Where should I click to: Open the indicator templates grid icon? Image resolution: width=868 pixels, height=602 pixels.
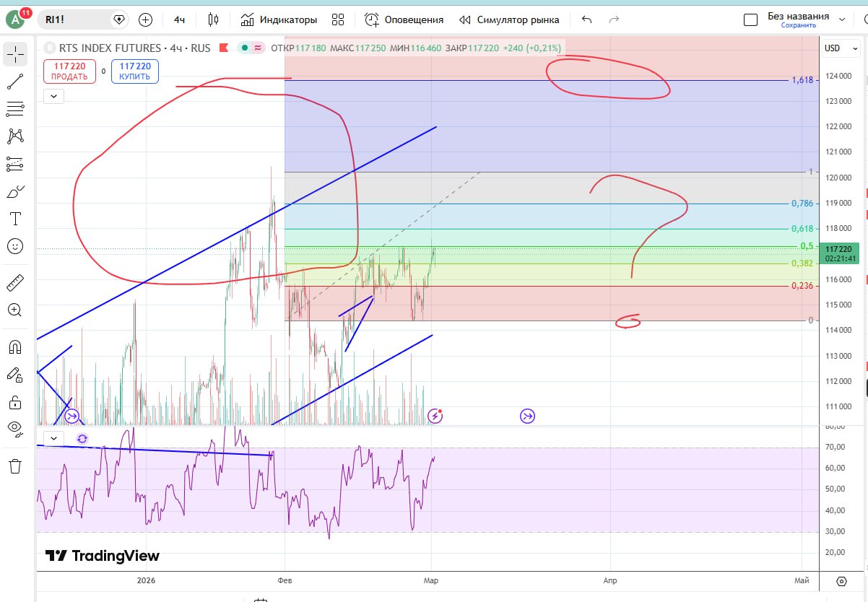(x=338, y=19)
